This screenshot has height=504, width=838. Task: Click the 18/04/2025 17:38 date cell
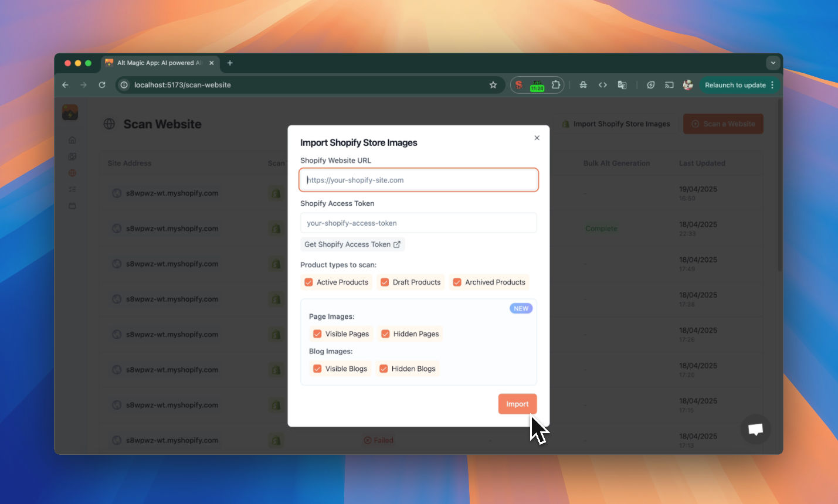pyautogui.click(x=698, y=299)
